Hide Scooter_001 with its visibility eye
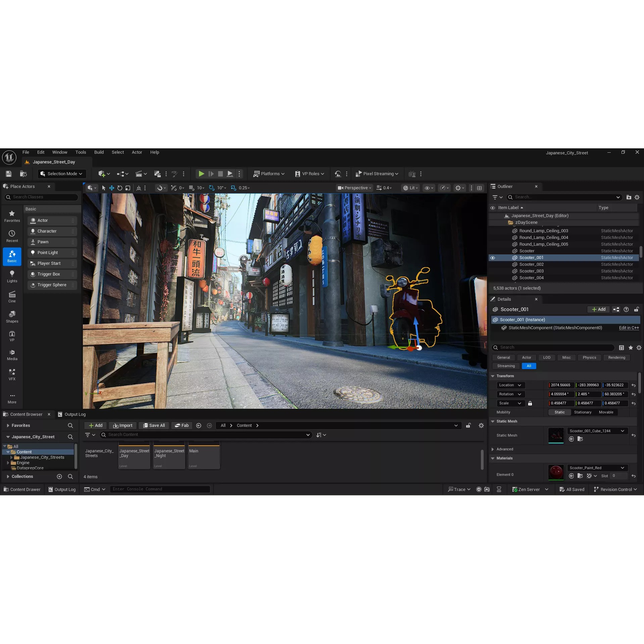This screenshot has width=644, height=644. click(x=493, y=258)
